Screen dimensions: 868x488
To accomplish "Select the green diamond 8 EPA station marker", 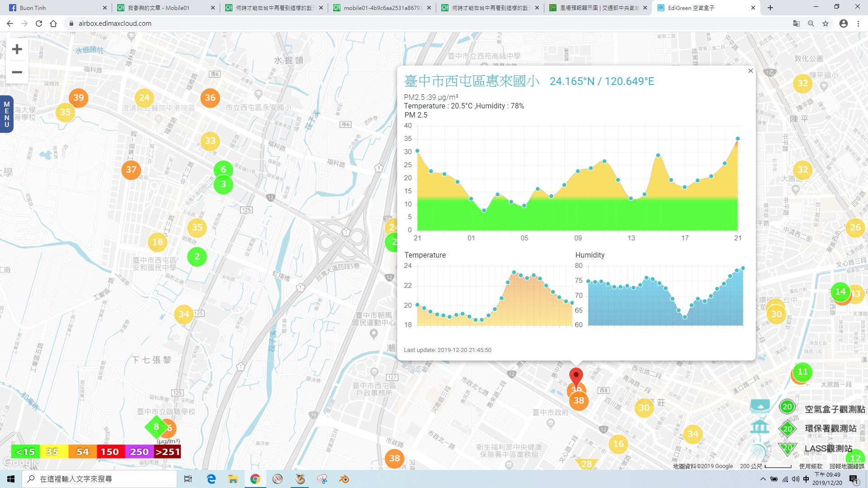I will pos(156,427).
